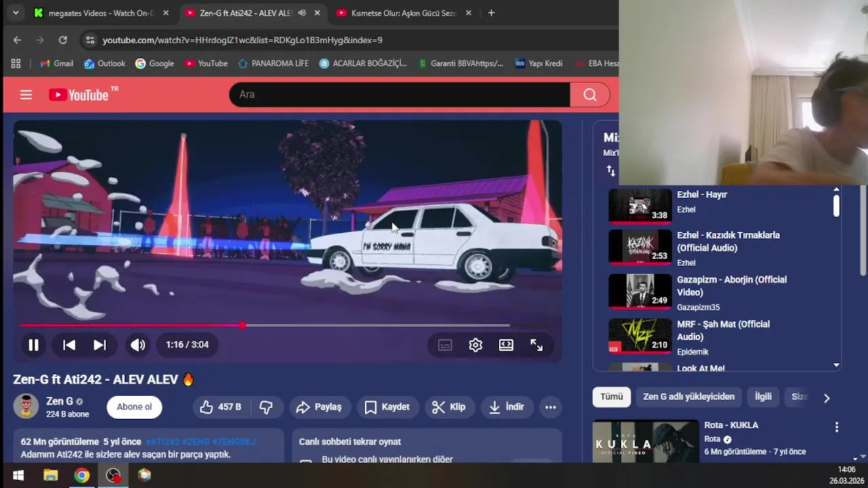Mute the Zen-G tab audio icon
This screenshot has height=488, width=868.
click(x=302, y=13)
